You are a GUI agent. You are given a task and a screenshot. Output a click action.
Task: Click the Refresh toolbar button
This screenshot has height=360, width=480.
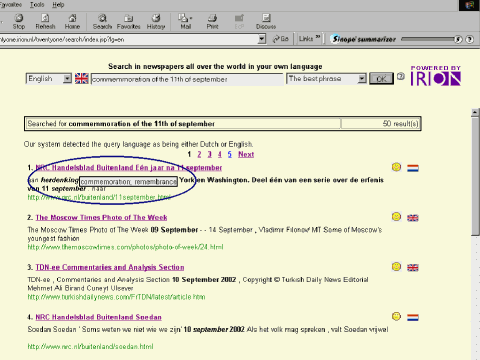tap(45, 21)
